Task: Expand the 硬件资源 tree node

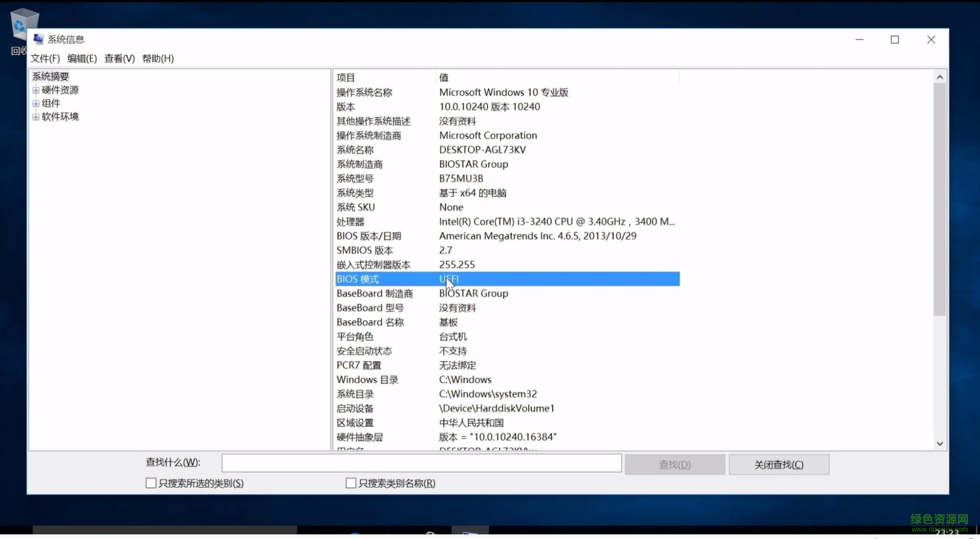Action: coord(36,90)
